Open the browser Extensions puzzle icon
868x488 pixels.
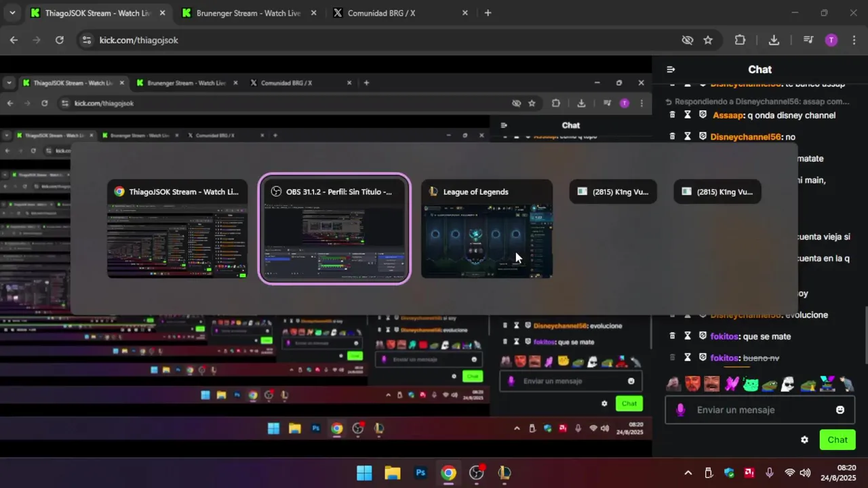pyautogui.click(x=740, y=40)
